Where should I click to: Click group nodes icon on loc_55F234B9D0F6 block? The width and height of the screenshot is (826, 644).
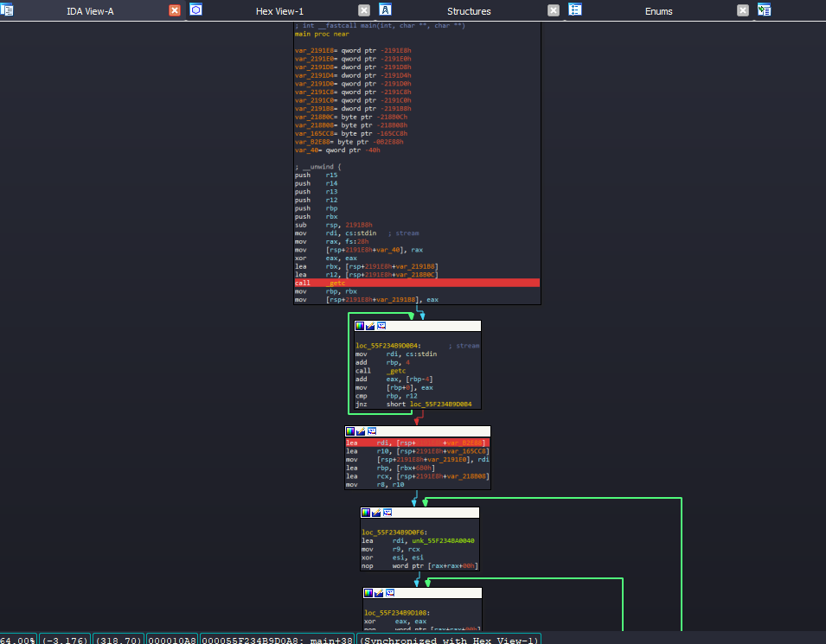(x=387, y=513)
